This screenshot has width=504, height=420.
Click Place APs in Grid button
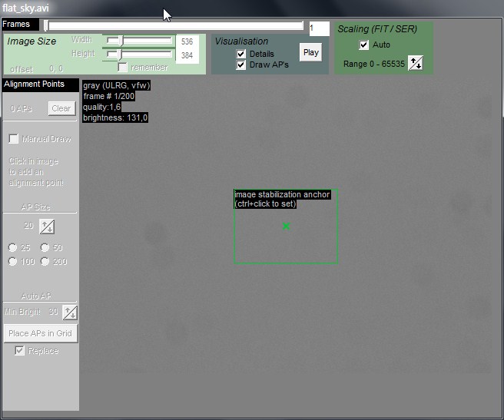pyautogui.click(x=41, y=333)
